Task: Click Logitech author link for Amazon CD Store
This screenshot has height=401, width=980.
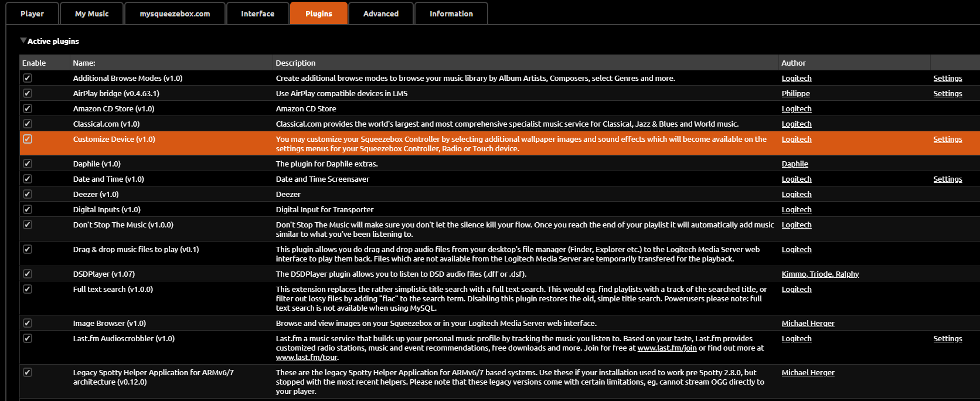Action: [x=797, y=108]
